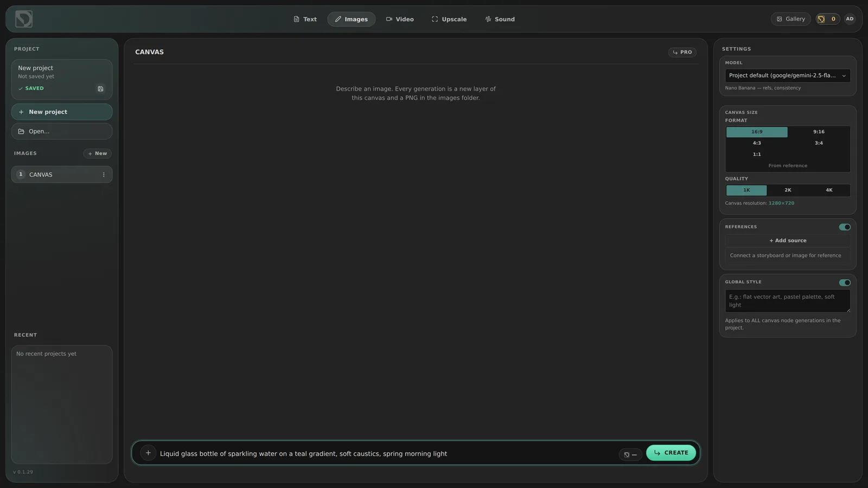The image size is (868, 488).
Task: Add a new image with the New button
Action: click(98, 153)
